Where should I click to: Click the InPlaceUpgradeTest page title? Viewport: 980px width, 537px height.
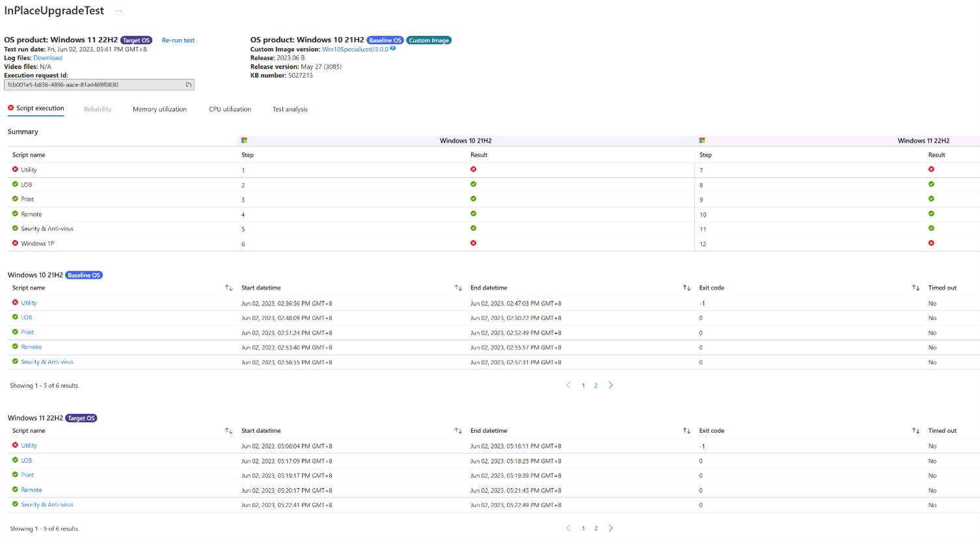54,11
